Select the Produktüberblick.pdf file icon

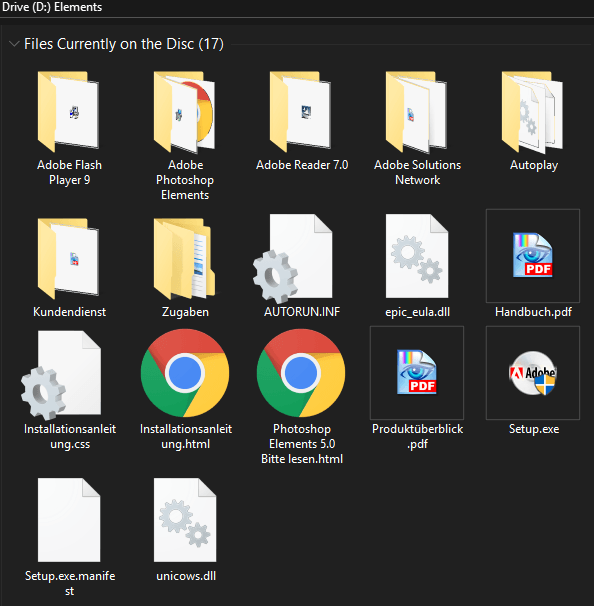pyautogui.click(x=417, y=372)
